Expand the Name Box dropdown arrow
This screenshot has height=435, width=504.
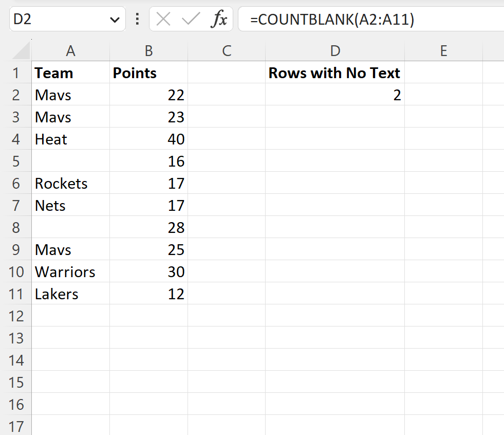tap(114, 20)
